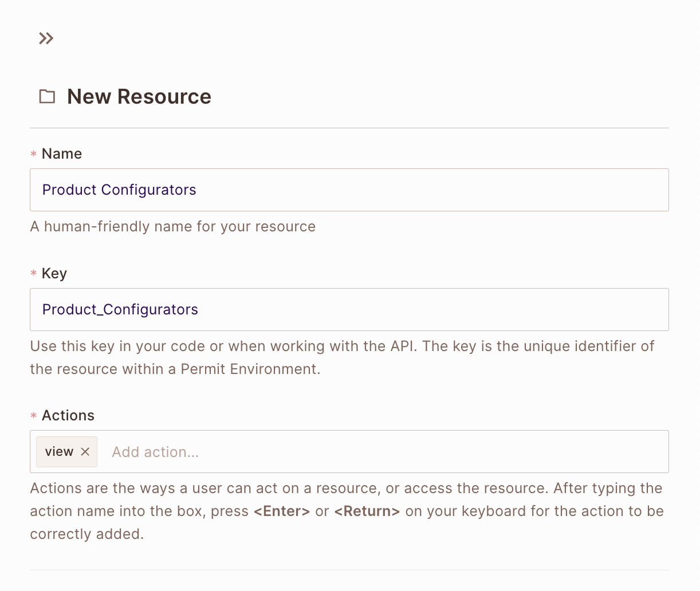Select the view action chip label

click(x=59, y=452)
